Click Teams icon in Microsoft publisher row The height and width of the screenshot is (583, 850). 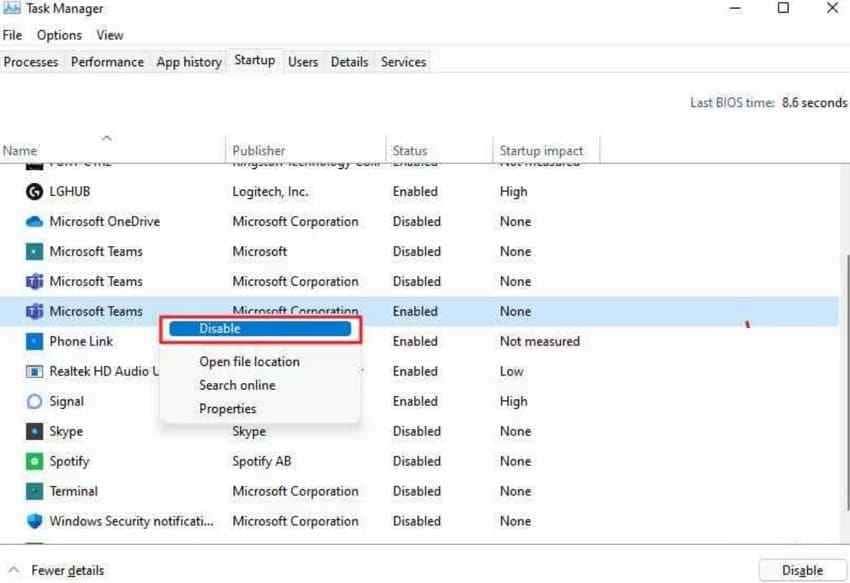(x=34, y=252)
